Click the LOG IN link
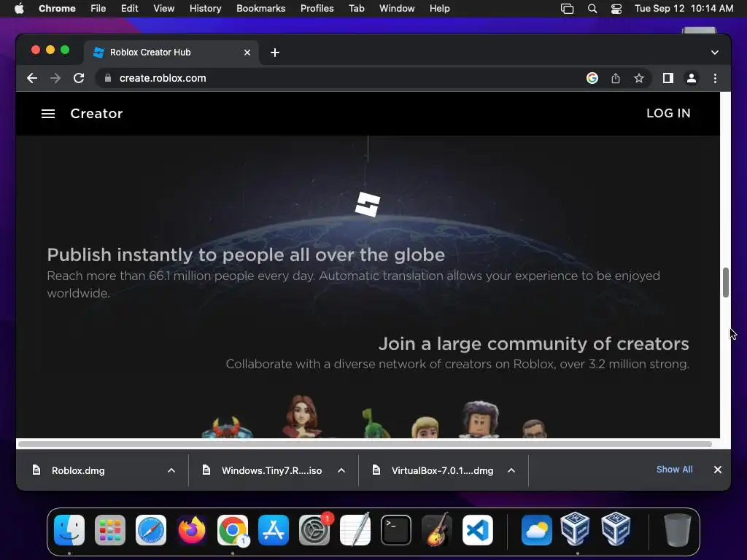 (x=668, y=113)
